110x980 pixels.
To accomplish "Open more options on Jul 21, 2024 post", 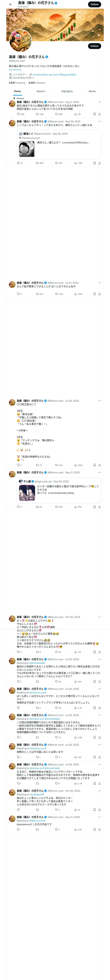I will [x=99, y=283].
